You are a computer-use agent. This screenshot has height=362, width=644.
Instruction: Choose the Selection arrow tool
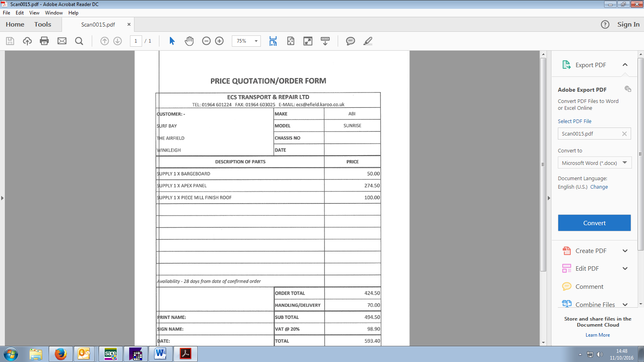172,41
